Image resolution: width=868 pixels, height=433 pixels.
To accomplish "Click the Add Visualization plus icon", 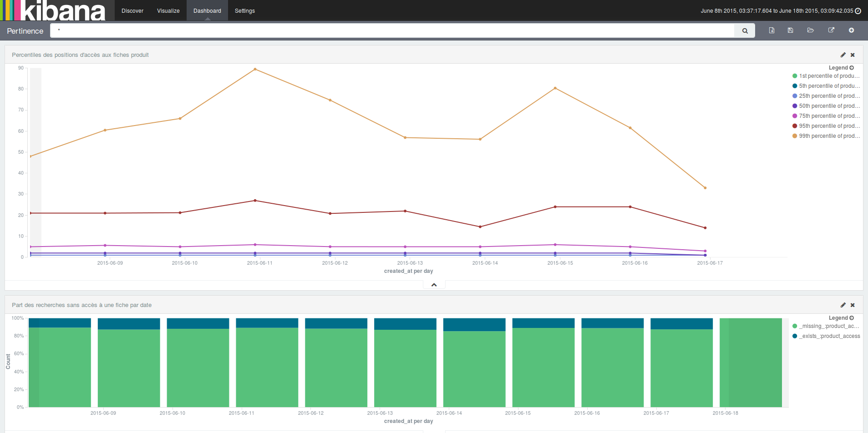I will click(x=851, y=30).
